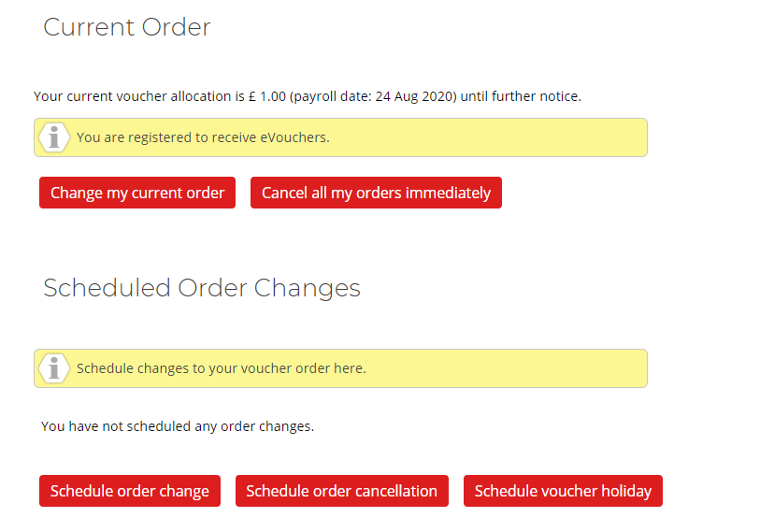774x532 pixels.
Task: Click the info icon beside eVouchers notice
Action: [54, 137]
